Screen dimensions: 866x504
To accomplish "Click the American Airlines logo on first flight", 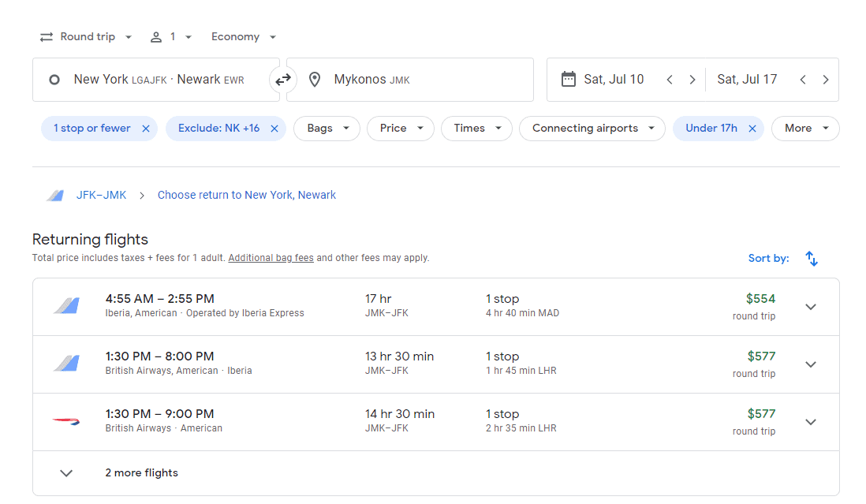I will [x=66, y=306].
